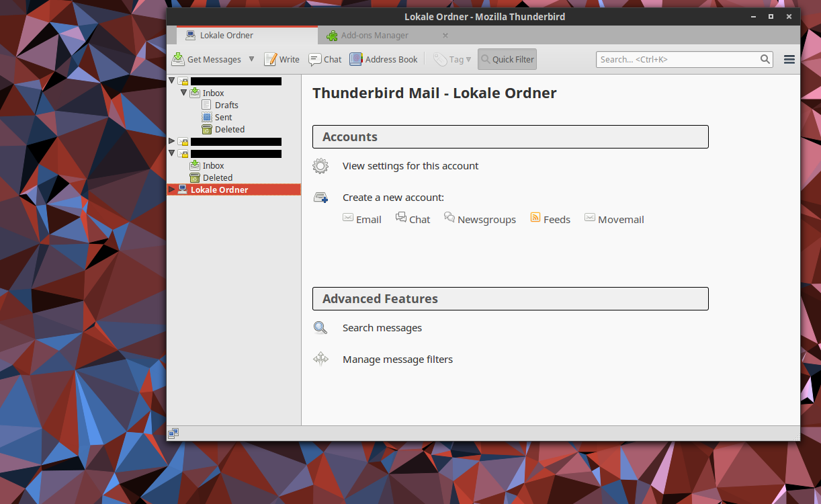Screen dimensions: 821x504
Task: Select the Sent folder
Action: [223, 117]
